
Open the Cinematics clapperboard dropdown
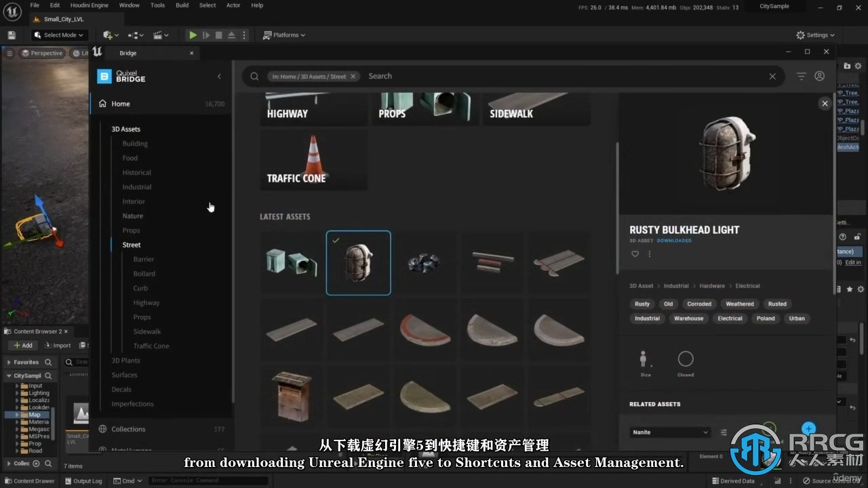161,35
